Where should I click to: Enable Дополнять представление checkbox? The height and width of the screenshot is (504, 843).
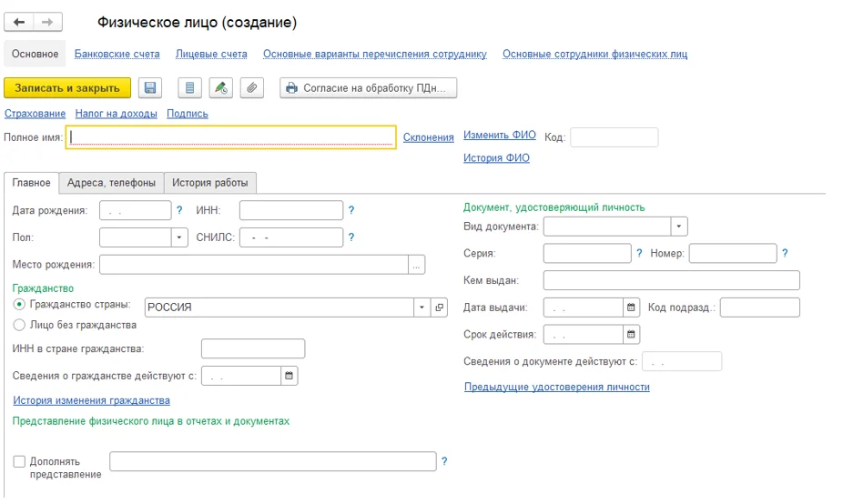tap(19, 461)
